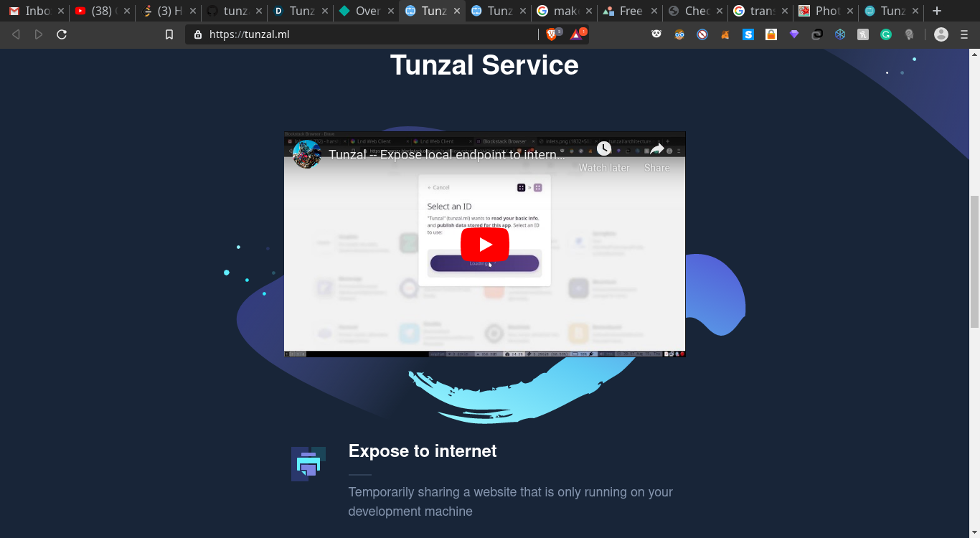Reload the tunzal.ml page
The width and height of the screenshot is (980, 538).
(62, 34)
